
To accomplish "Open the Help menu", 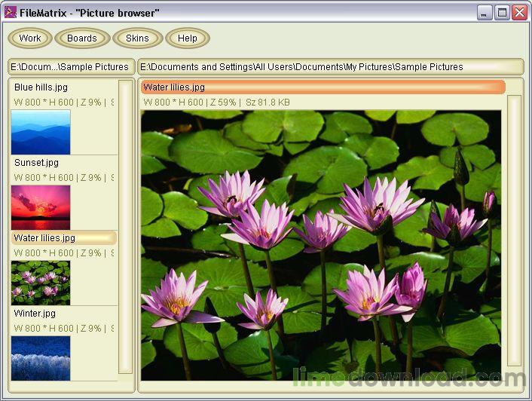I will coord(188,38).
